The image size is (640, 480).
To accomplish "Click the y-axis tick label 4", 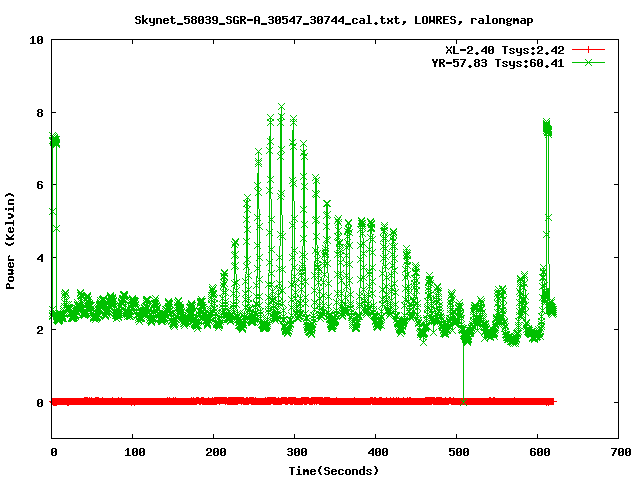I will click(x=40, y=258).
